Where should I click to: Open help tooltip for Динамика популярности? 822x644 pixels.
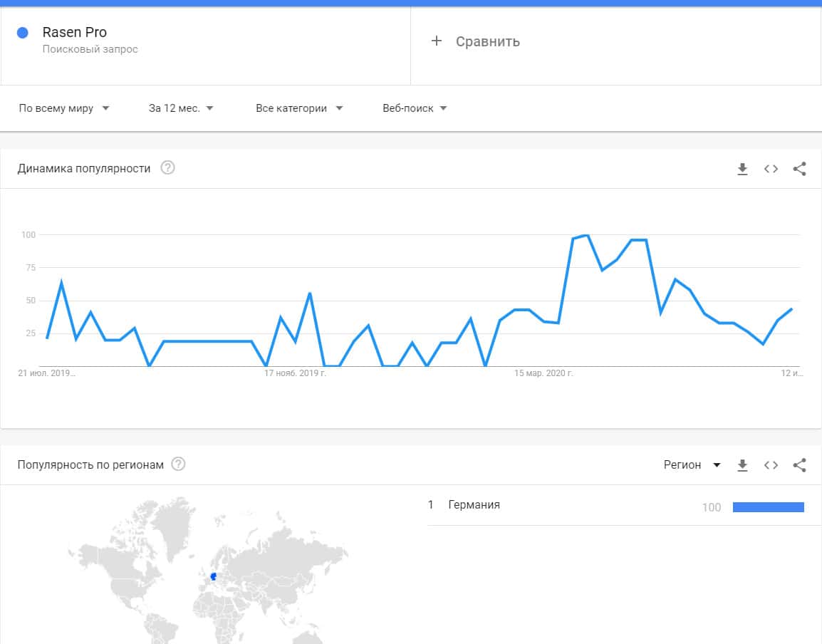click(x=168, y=168)
